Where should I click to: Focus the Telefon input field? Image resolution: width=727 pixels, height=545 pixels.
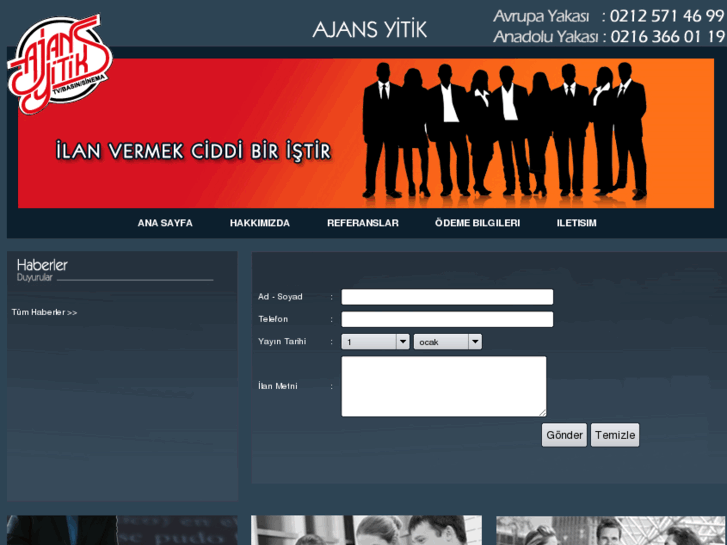click(x=447, y=319)
